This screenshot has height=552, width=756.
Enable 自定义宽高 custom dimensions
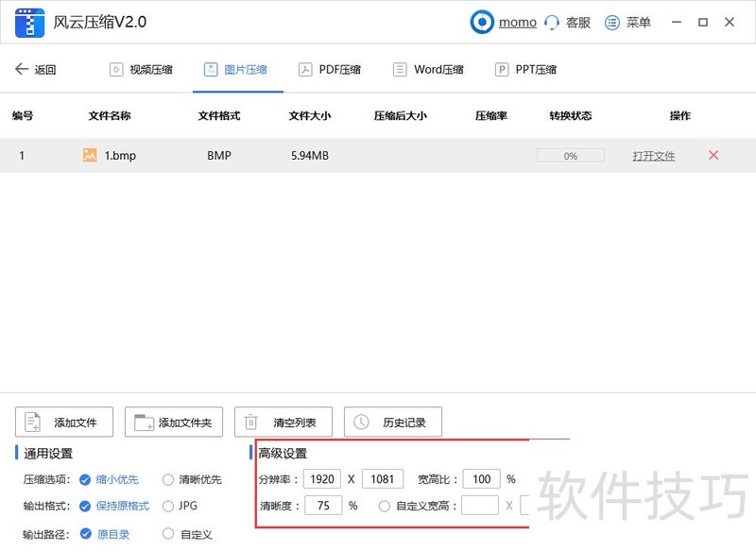click(x=385, y=506)
